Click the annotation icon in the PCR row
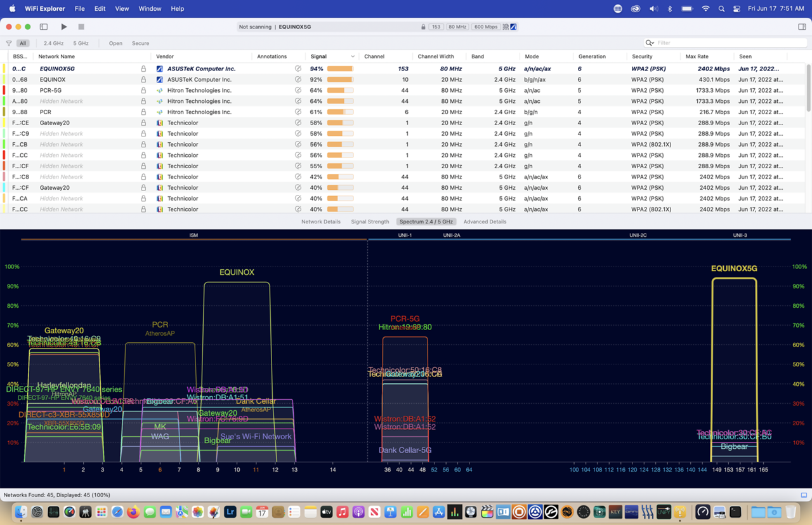The image size is (812, 525). click(x=298, y=112)
